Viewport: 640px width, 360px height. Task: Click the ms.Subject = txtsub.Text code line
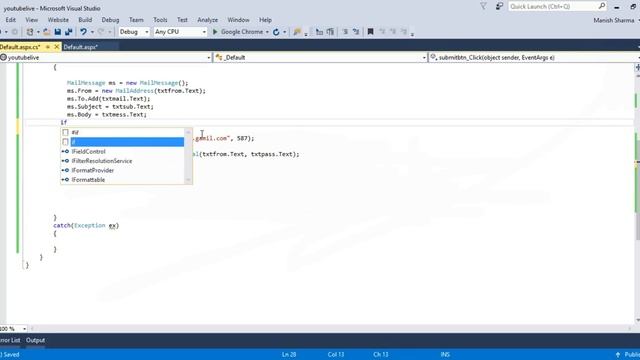110,107
